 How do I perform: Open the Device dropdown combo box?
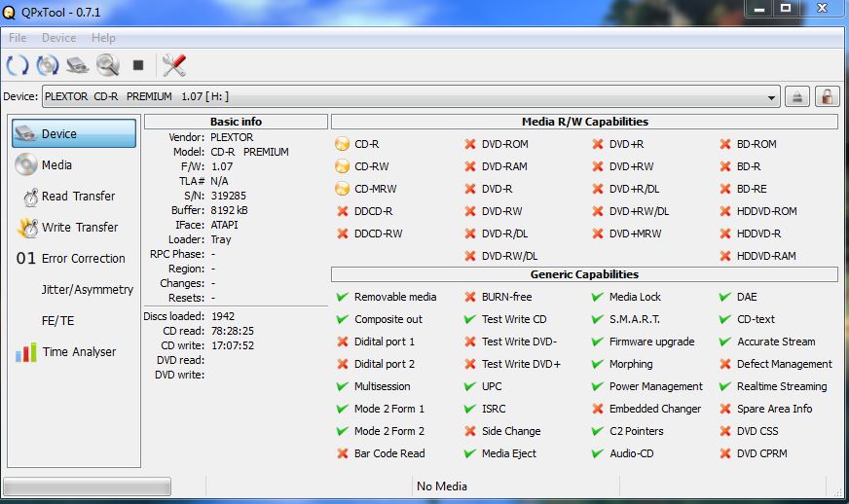411,97
